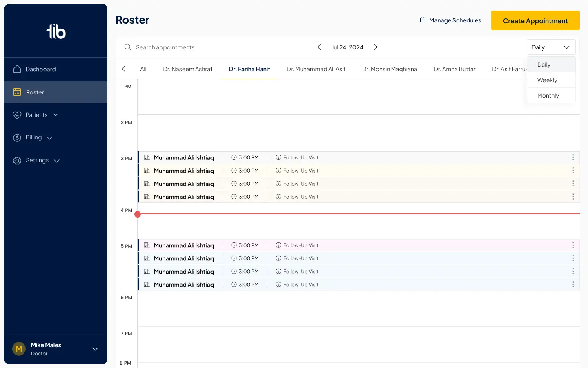This screenshot has width=588, height=368.
Task: Click the Patients label in sidebar
Action: point(37,115)
